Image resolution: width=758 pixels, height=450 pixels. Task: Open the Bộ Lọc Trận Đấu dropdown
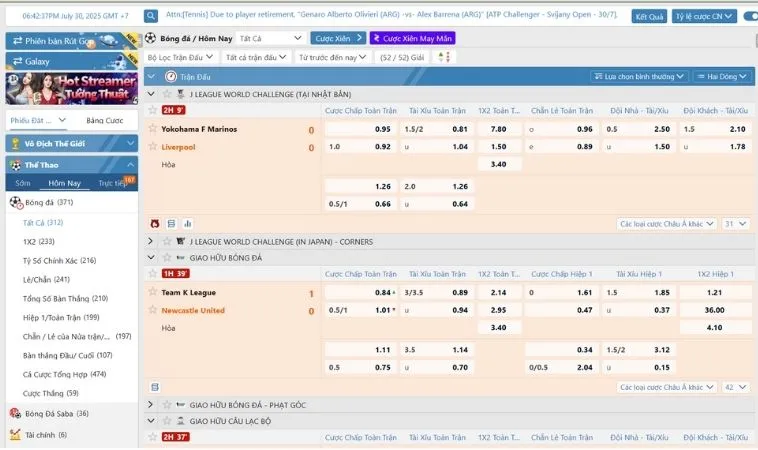click(180, 57)
